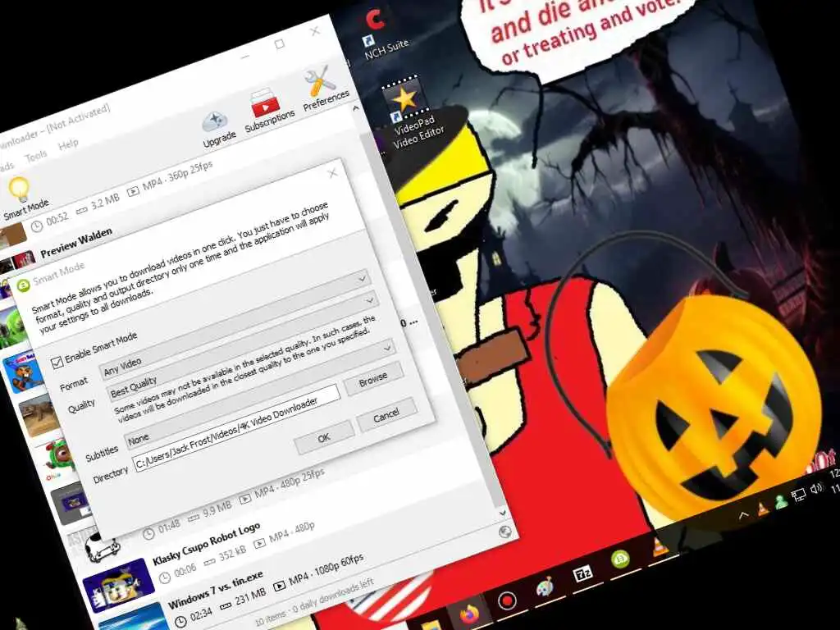Open Firefox in the taskbar
840x630 pixels.
point(469,614)
